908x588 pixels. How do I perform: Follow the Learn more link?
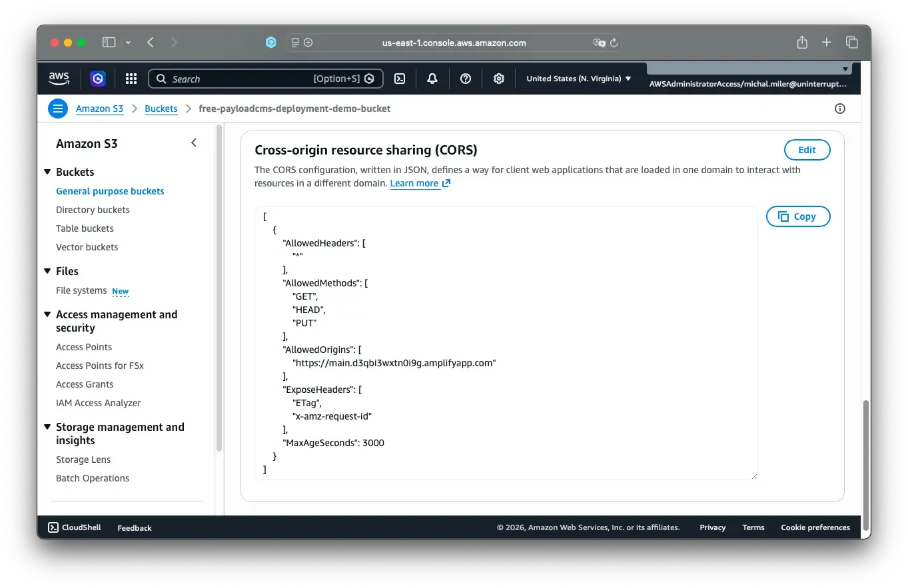click(420, 183)
